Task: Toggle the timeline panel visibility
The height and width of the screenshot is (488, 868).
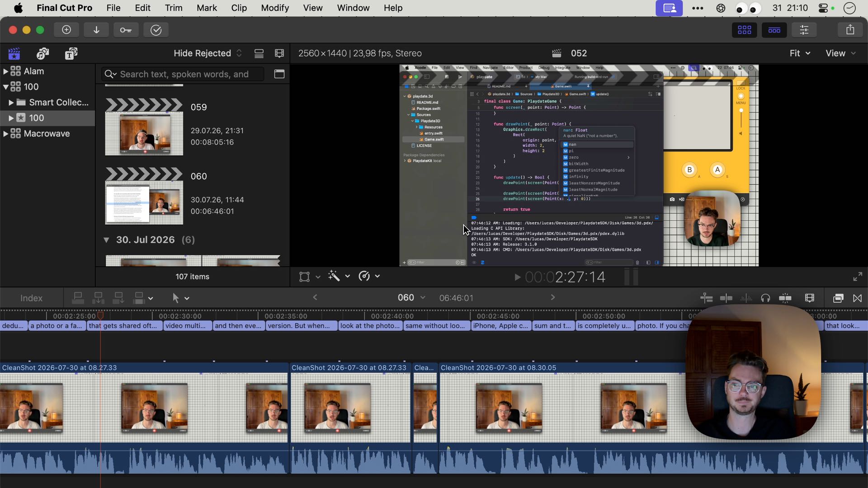Action: [774, 30]
